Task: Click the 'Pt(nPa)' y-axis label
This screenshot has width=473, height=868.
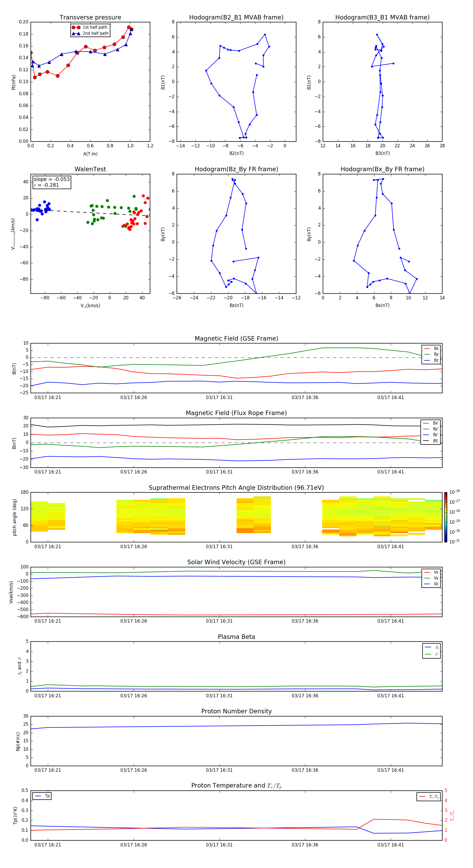Action: click(x=13, y=82)
